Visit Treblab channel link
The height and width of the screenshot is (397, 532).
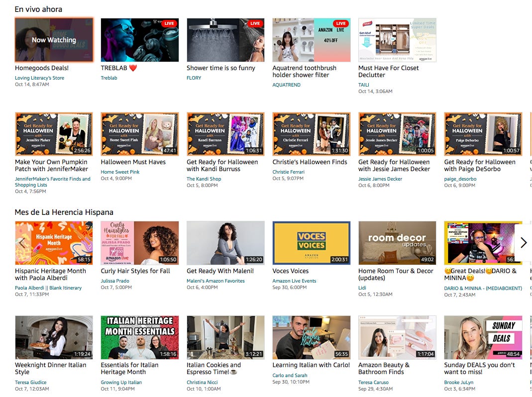pos(109,78)
